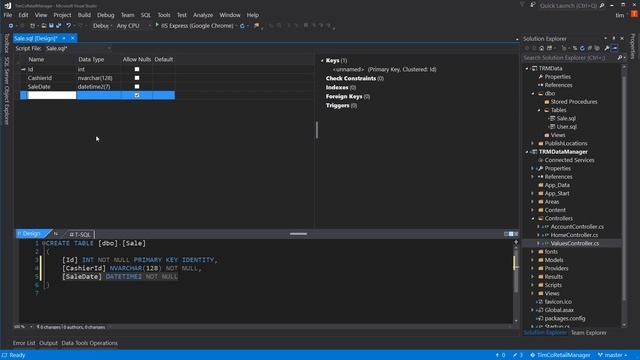
Task: Click the Solution Explorer Properties wrench icon
Action: point(607,48)
